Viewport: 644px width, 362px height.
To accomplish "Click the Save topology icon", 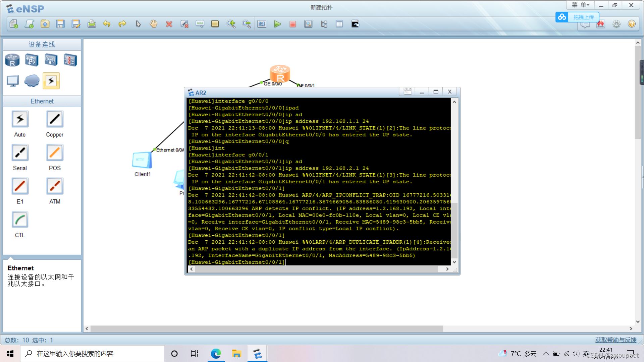I will coord(60,24).
